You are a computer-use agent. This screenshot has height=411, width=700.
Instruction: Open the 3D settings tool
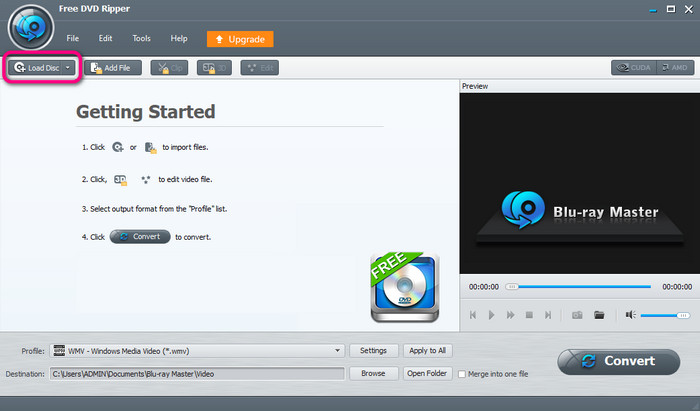pos(214,68)
